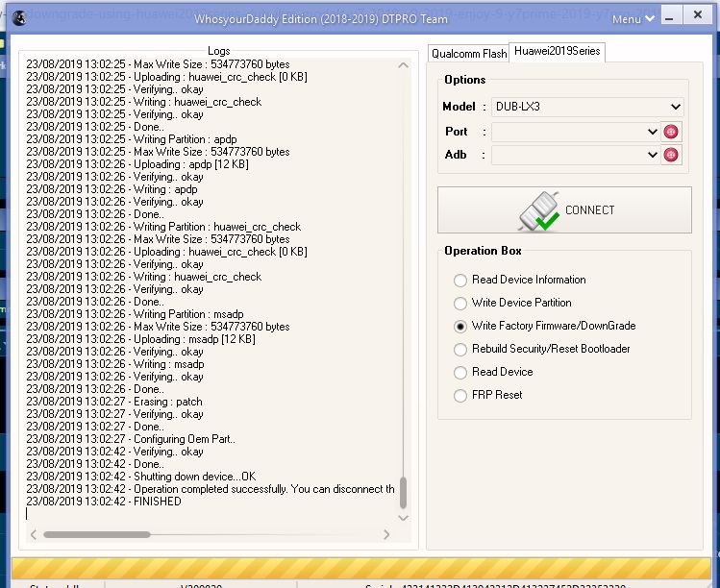This screenshot has height=588, width=720.
Task: Select Read Device Information option
Action: tap(520, 280)
